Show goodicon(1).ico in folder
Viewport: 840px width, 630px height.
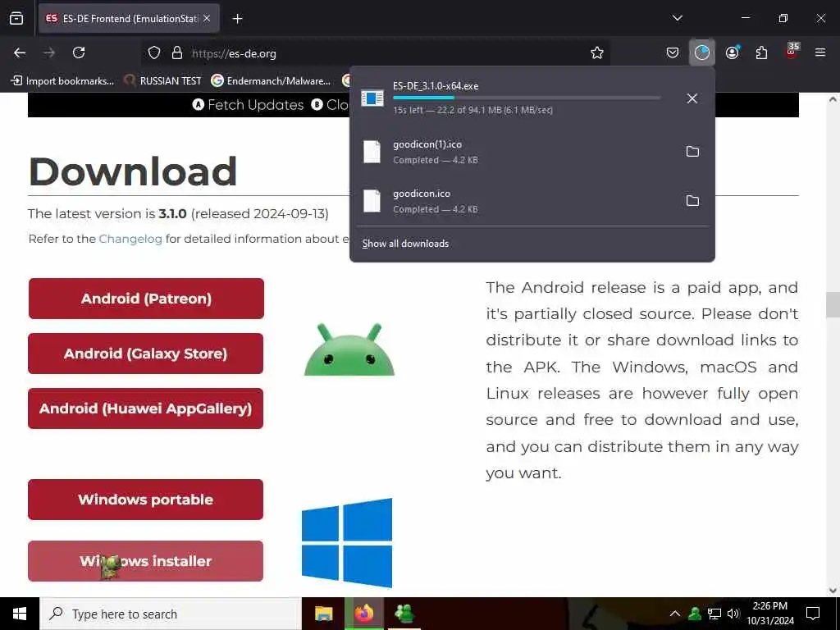click(692, 152)
